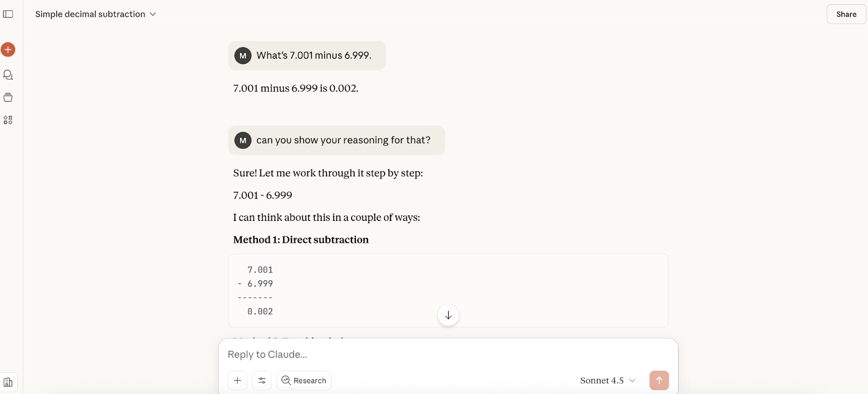Start a new chat with plus icon

coord(8,50)
